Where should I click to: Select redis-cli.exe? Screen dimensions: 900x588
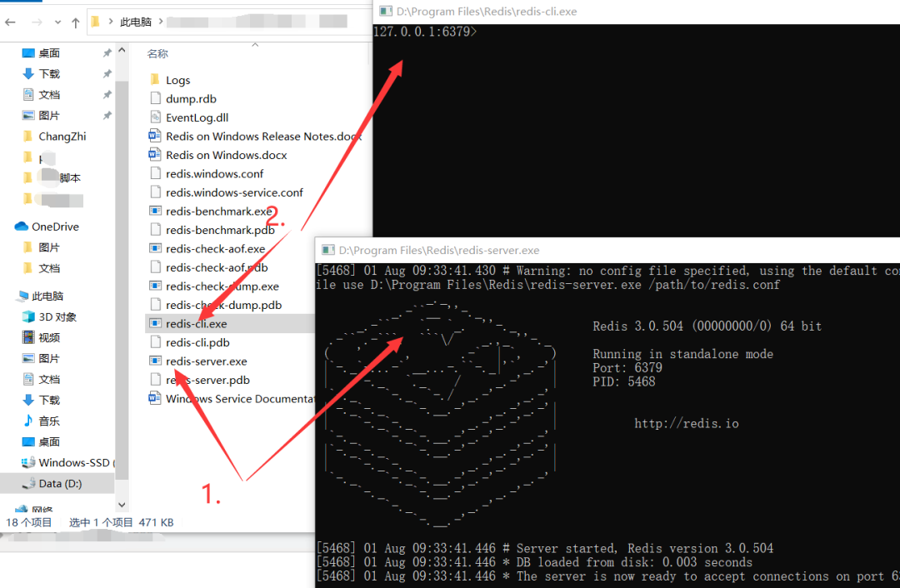coord(197,323)
